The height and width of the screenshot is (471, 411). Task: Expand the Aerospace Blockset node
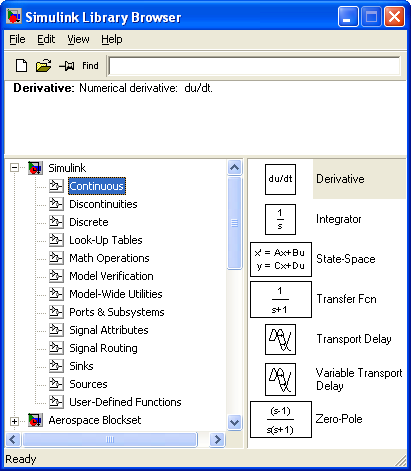(14, 421)
